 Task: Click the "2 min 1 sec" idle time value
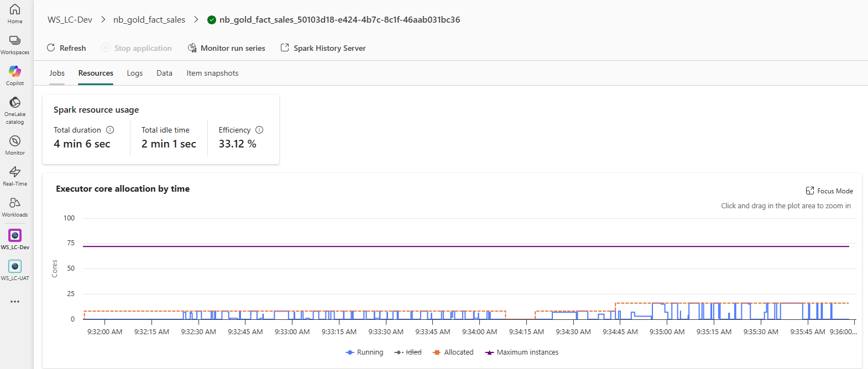(169, 144)
